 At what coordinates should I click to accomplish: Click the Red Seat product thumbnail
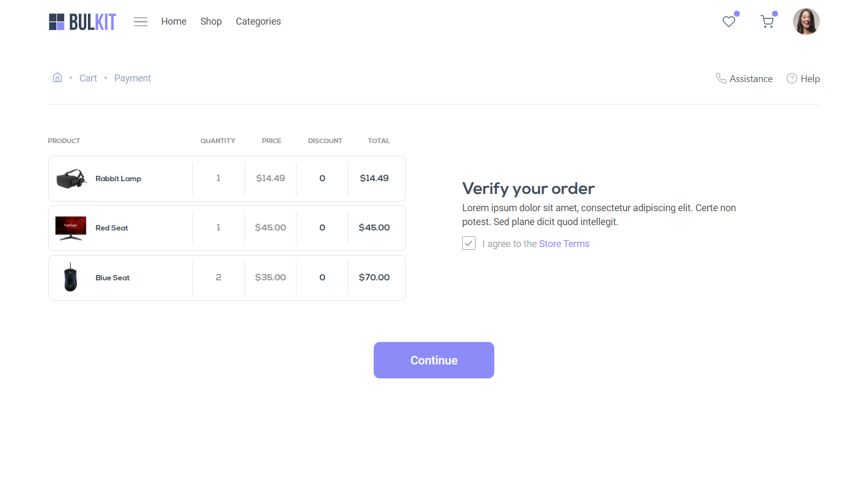pyautogui.click(x=71, y=228)
